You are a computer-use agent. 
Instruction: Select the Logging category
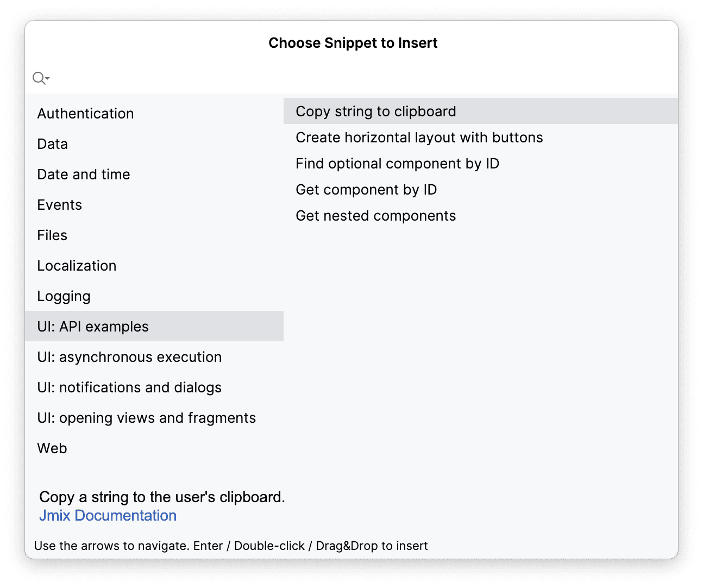(x=64, y=296)
